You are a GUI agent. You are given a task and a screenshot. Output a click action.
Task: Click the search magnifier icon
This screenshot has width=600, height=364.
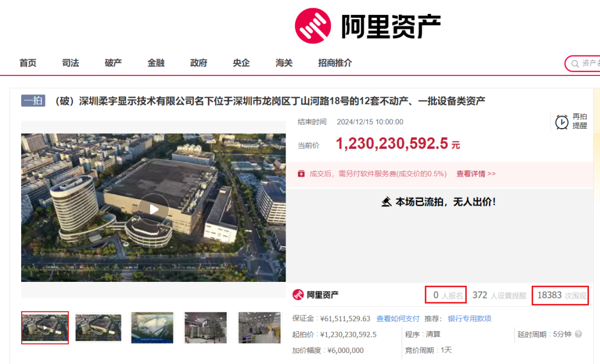pos(575,64)
